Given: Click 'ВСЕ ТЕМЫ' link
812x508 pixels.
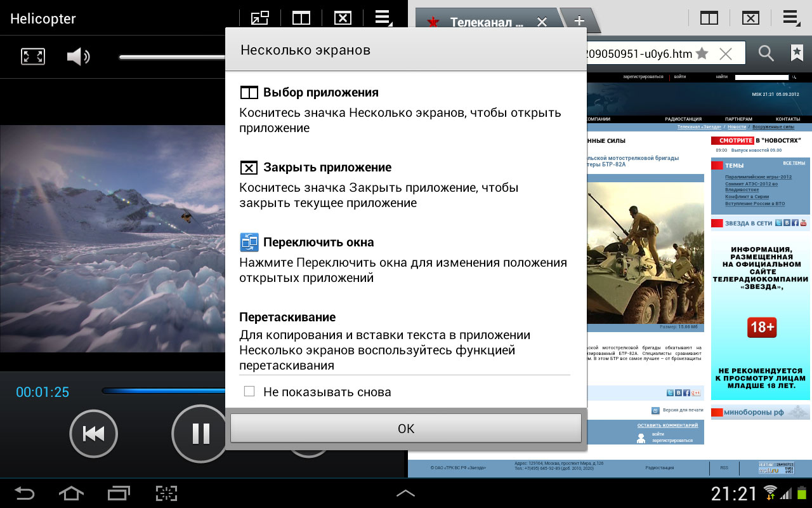Looking at the screenshot, I should (x=794, y=163).
